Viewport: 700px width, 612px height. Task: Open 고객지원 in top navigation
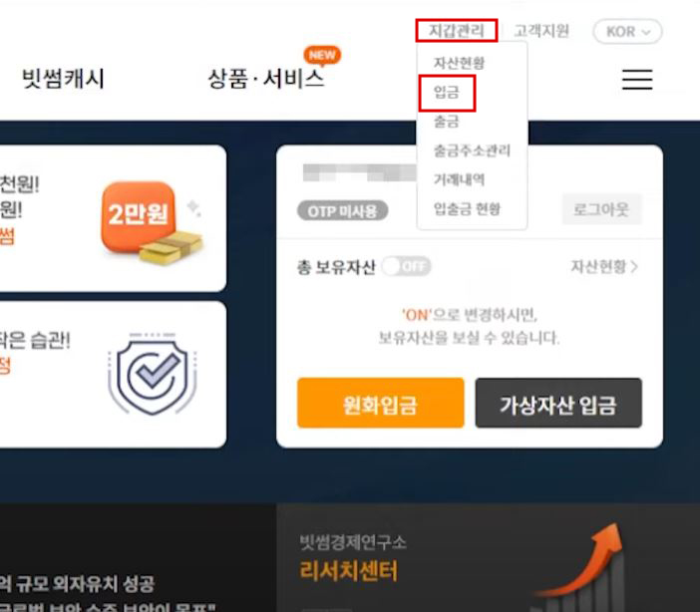point(541,31)
